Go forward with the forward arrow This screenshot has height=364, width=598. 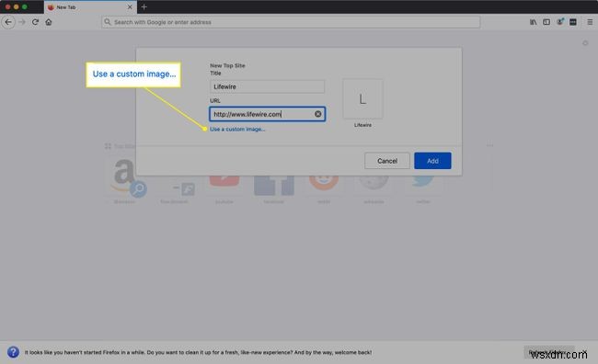click(x=22, y=22)
